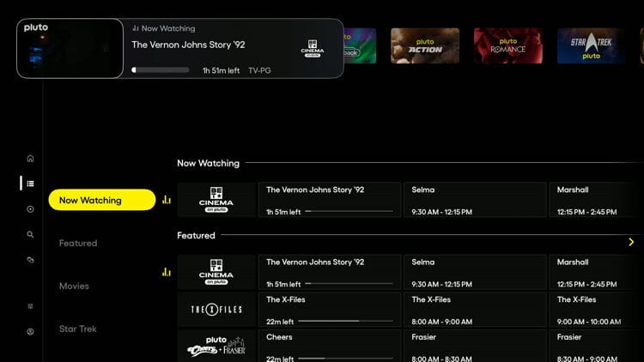The width and height of the screenshot is (644, 362).
Task: Select the Movies category
Action: (74, 286)
